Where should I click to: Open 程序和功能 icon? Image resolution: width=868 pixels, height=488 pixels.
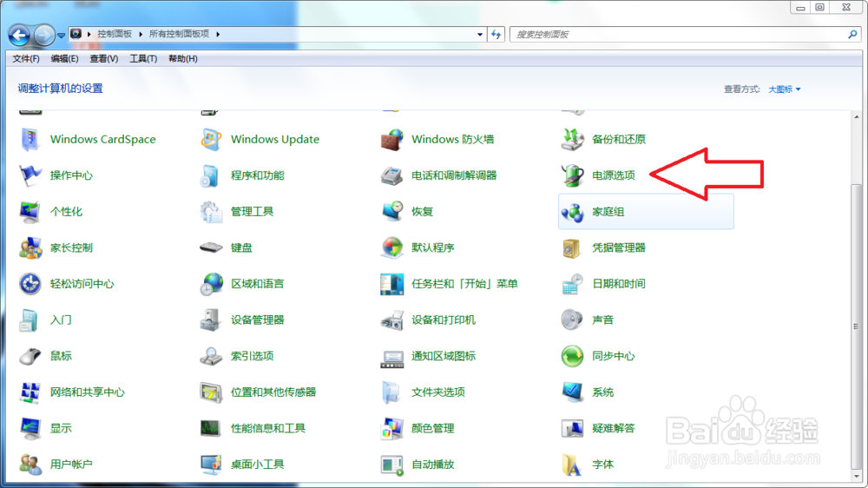(x=211, y=175)
